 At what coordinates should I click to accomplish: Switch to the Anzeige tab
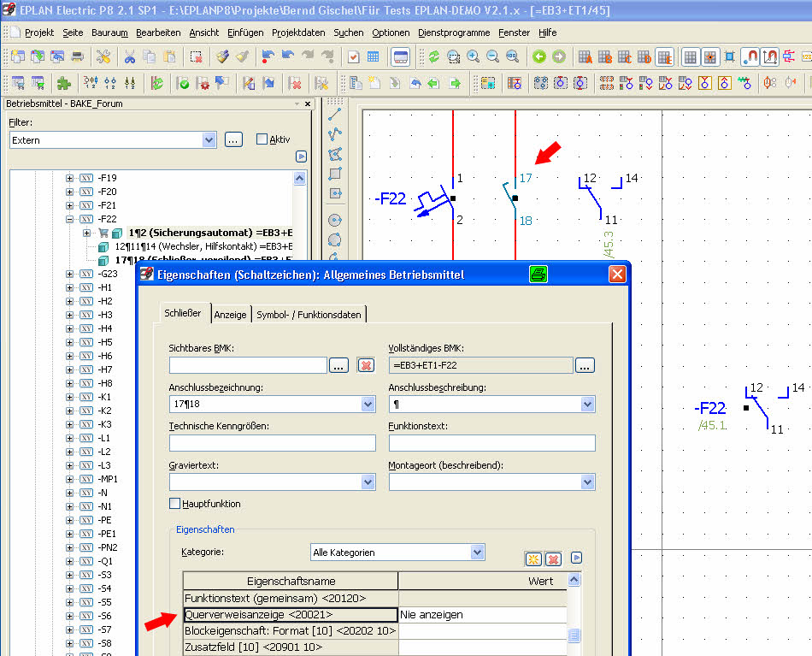(x=230, y=315)
